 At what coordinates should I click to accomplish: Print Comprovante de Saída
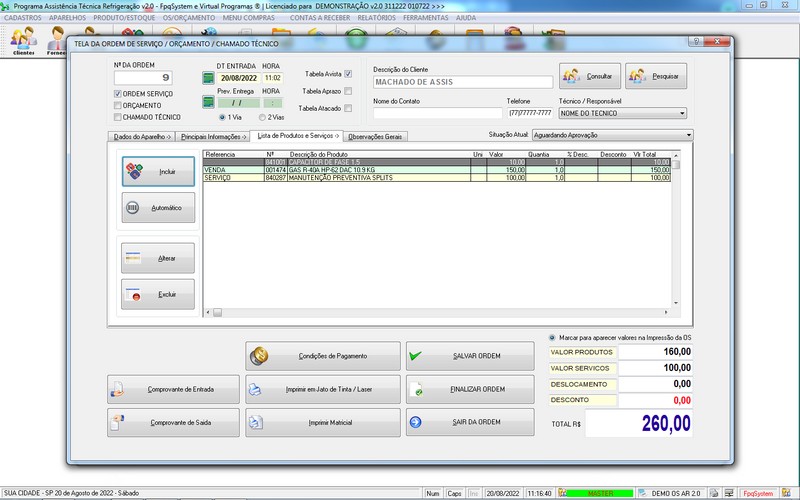point(173,422)
